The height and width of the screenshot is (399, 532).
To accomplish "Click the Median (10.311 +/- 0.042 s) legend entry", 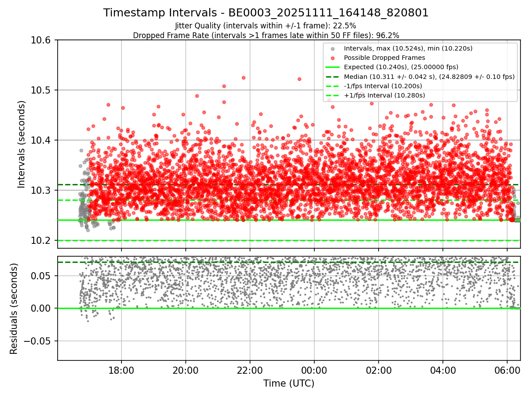I will coord(429,77).
